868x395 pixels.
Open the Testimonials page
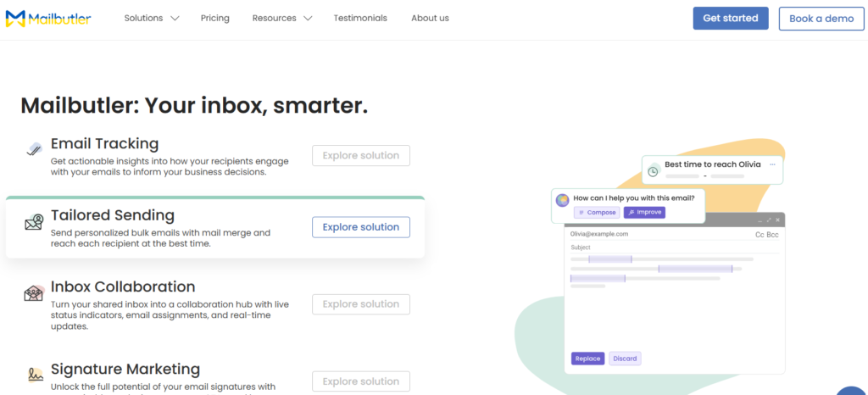(360, 19)
